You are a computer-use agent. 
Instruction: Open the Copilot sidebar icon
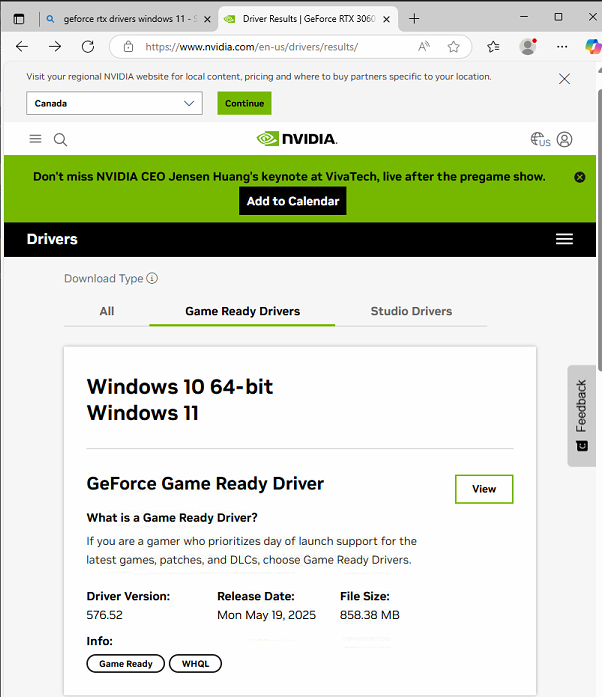point(593,46)
